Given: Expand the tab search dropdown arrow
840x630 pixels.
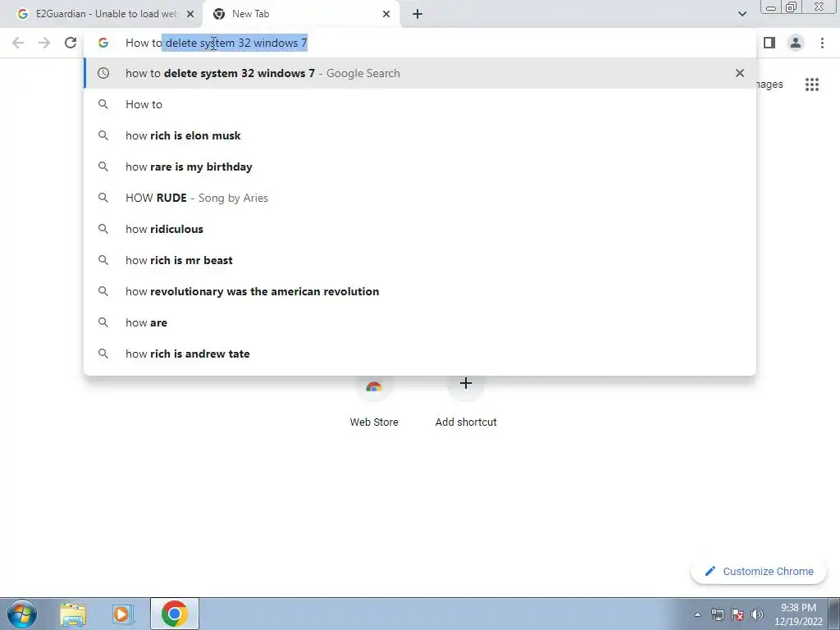Looking at the screenshot, I should (x=742, y=14).
